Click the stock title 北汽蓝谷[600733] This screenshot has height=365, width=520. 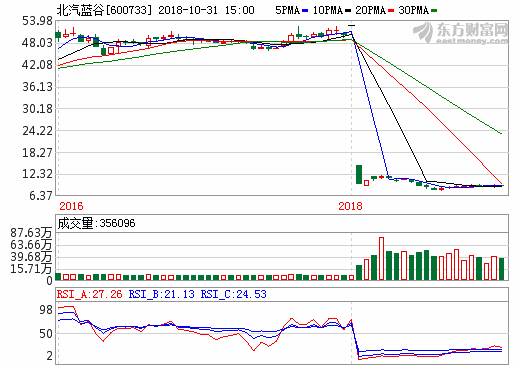click(104, 10)
